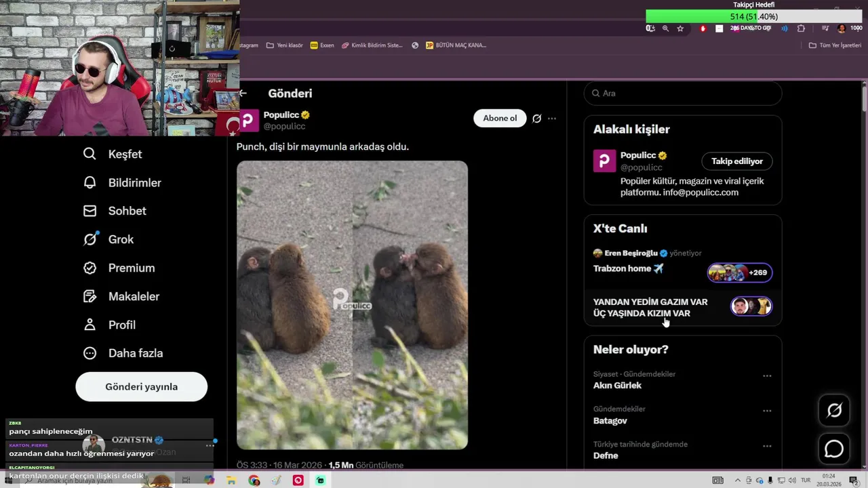The image size is (868, 488).
Task: Open BÜTÜN MAÇ KANA... bookmark
Action: tap(456, 45)
